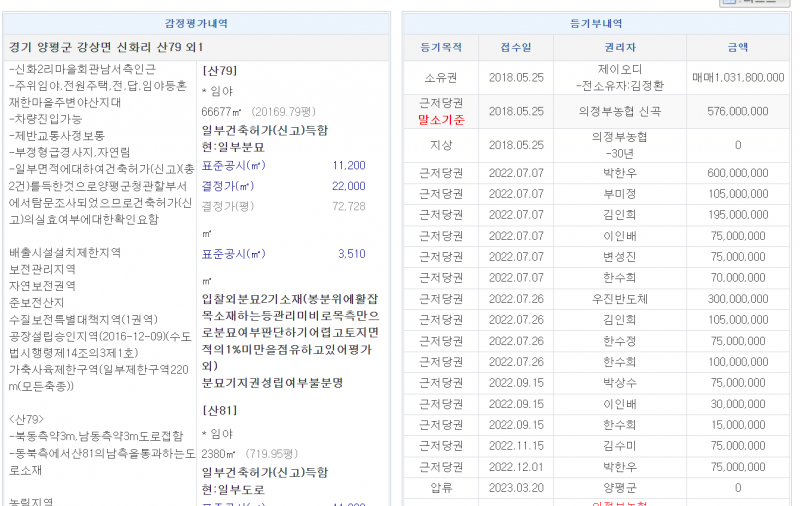Viewport: 800px width, 506px height.
Task: Click the 감정평가내역 panel header
Action: click(196, 23)
